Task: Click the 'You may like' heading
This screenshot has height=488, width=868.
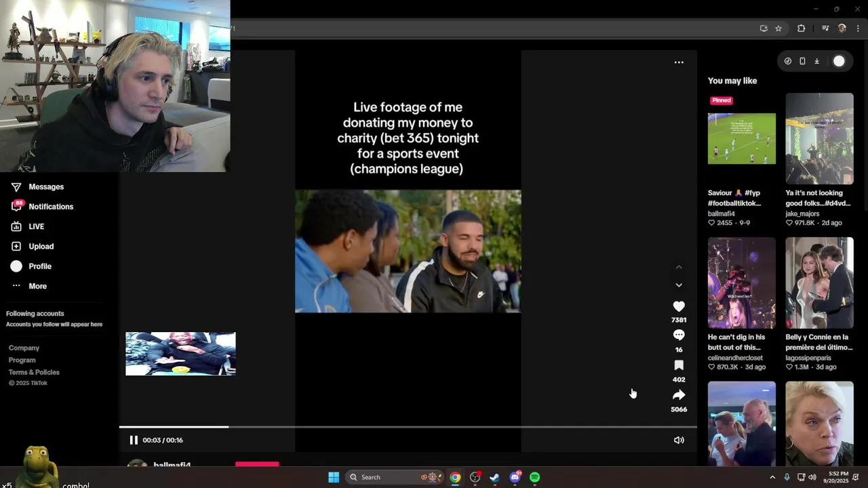Action: click(732, 81)
